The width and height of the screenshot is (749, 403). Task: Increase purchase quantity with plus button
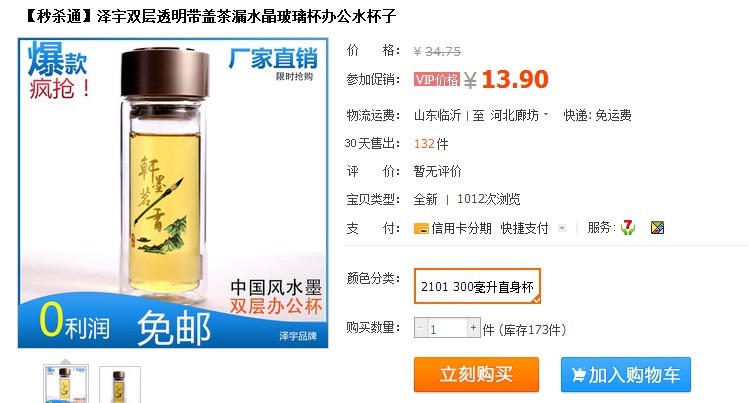click(x=473, y=328)
